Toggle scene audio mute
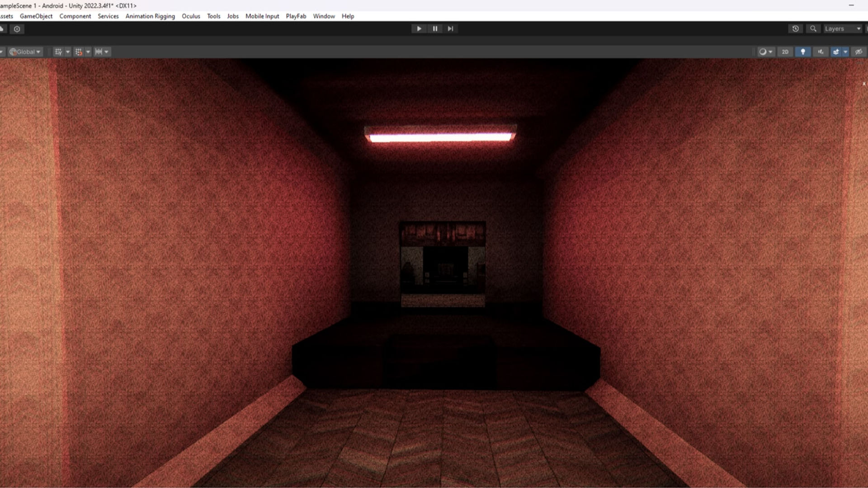This screenshot has width=868, height=488. click(821, 52)
